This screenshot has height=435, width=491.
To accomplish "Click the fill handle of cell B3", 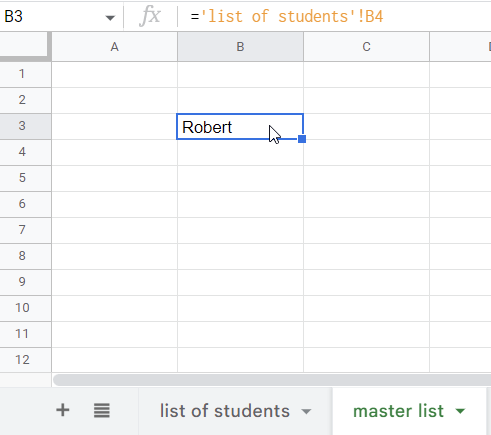I will pos(302,139).
